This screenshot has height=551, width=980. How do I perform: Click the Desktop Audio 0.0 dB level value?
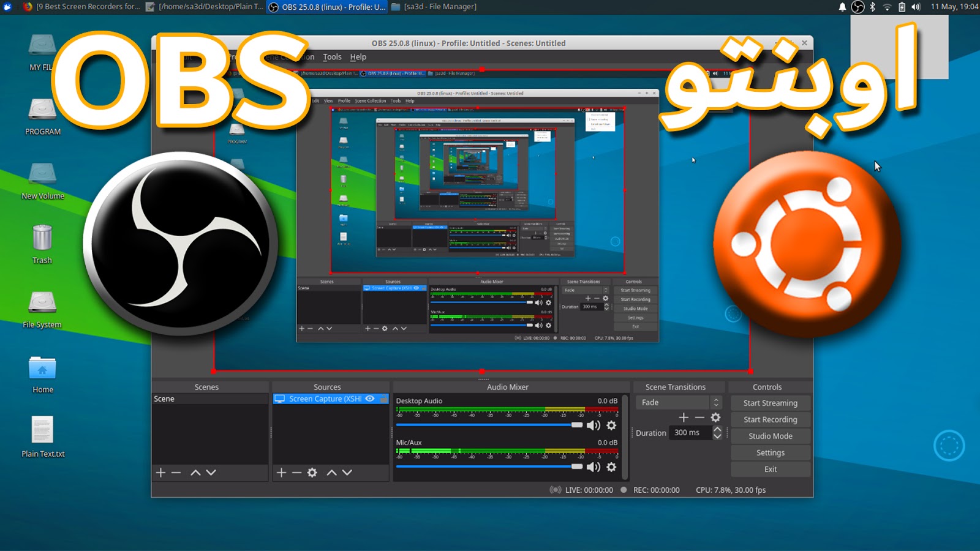pos(607,401)
